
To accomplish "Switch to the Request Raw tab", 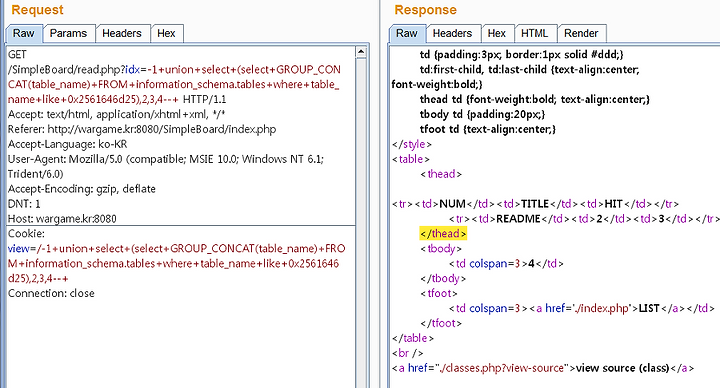I will tap(23, 34).
